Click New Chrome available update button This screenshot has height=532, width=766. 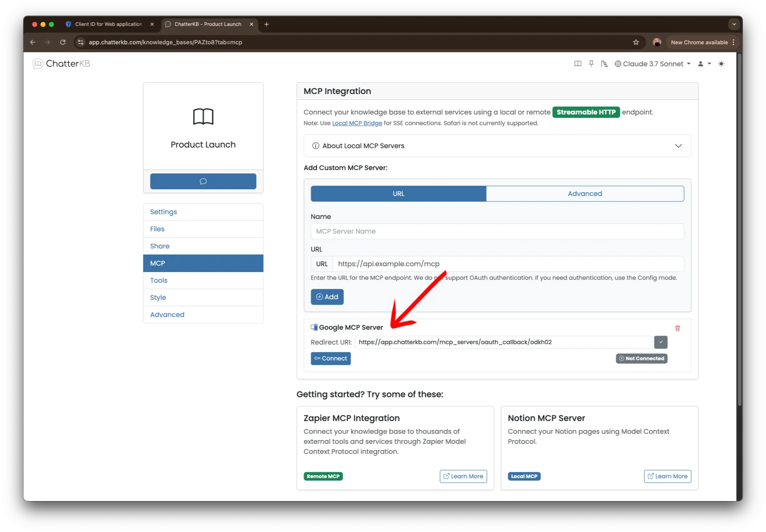pyautogui.click(x=699, y=42)
